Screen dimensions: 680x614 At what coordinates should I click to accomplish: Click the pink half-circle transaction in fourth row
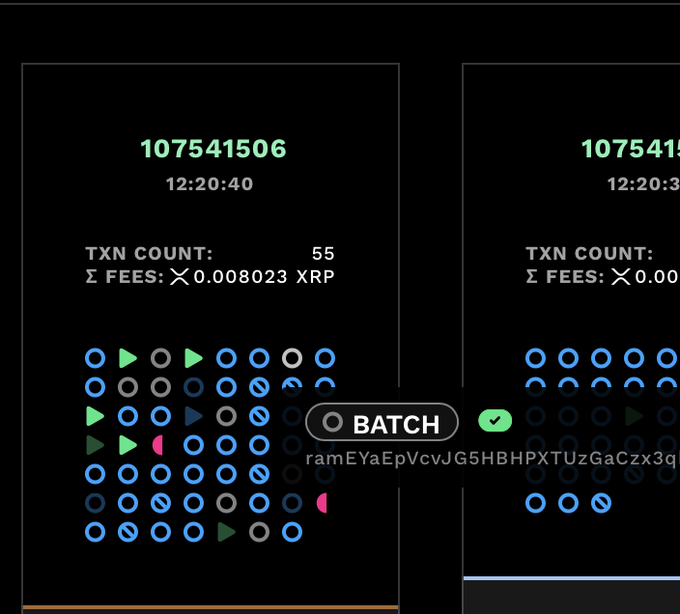click(x=158, y=445)
